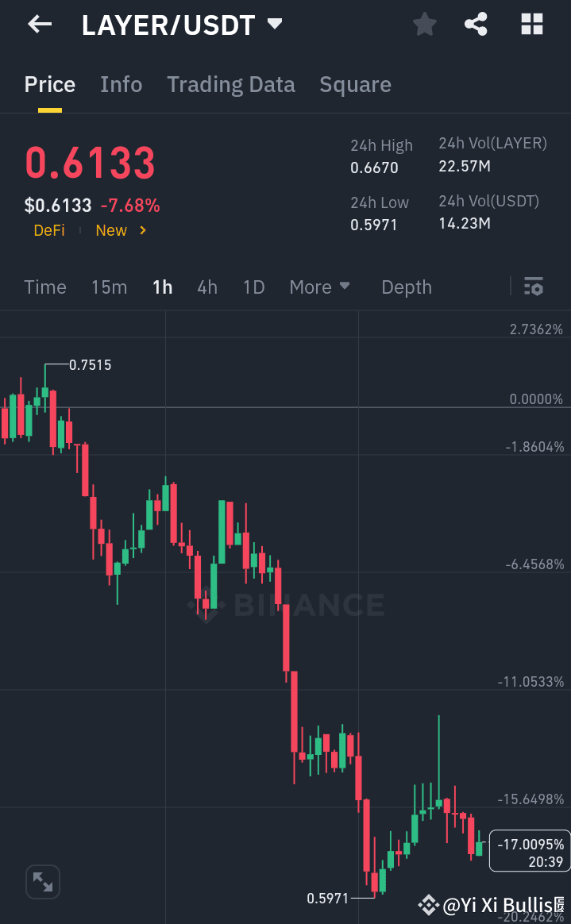Open the LAYER/USDT pair selector dropdown
Viewport: 571px width, 924px height.
(x=274, y=24)
